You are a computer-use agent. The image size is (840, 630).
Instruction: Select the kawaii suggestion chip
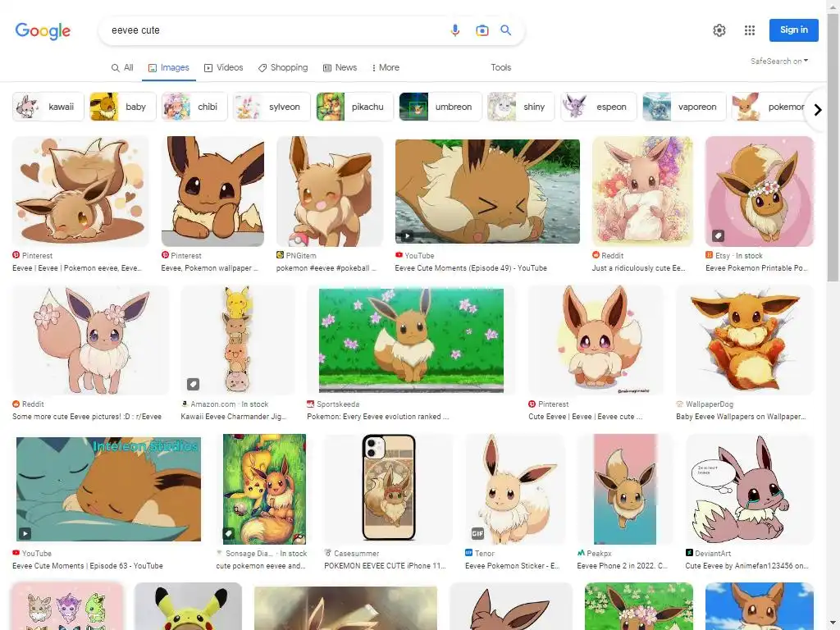click(48, 107)
